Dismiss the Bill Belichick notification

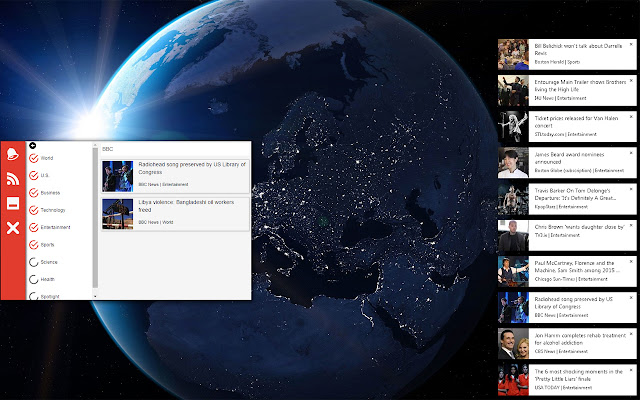point(631,44)
